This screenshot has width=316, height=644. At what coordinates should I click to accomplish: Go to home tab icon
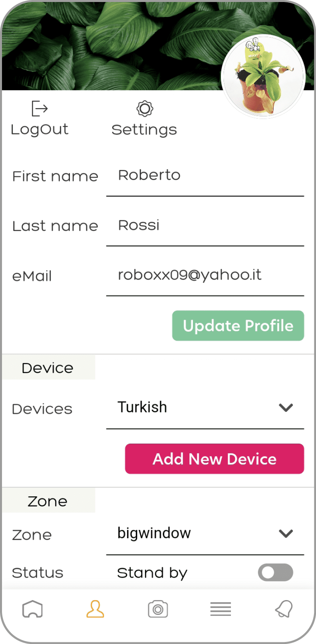(x=32, y=609)
